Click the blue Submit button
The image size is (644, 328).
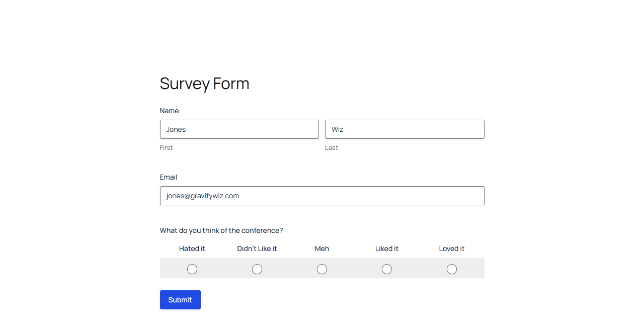pyautogui.click(x=180, y=300)
